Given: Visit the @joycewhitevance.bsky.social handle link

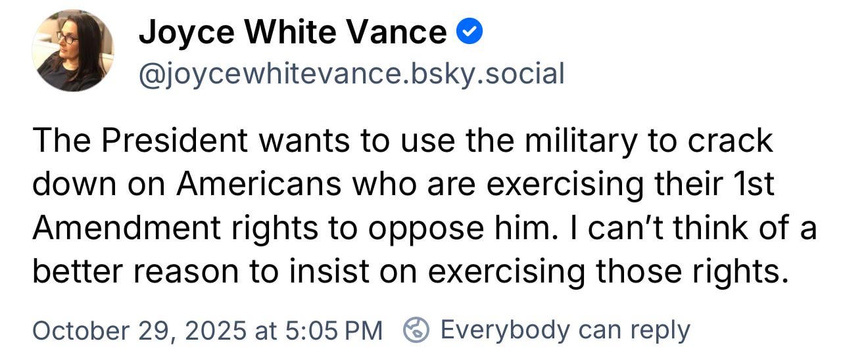Looking at the screenshot, I should 351,73.
